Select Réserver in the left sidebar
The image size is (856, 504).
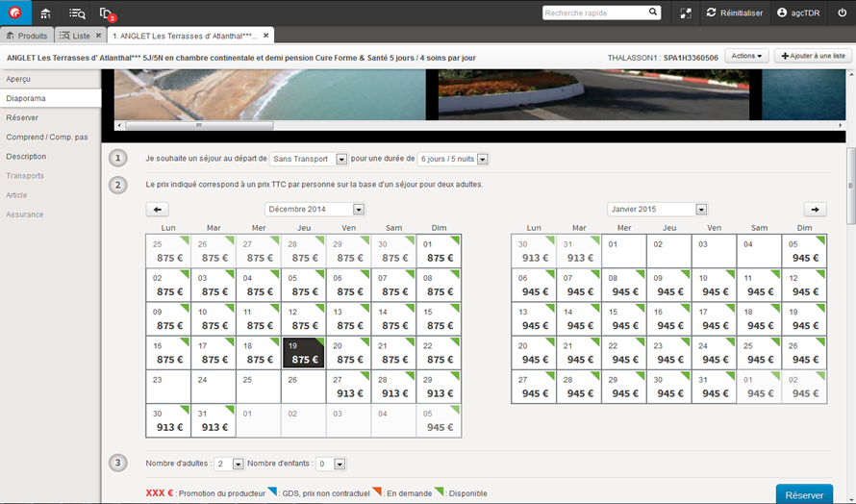(22, 117)
